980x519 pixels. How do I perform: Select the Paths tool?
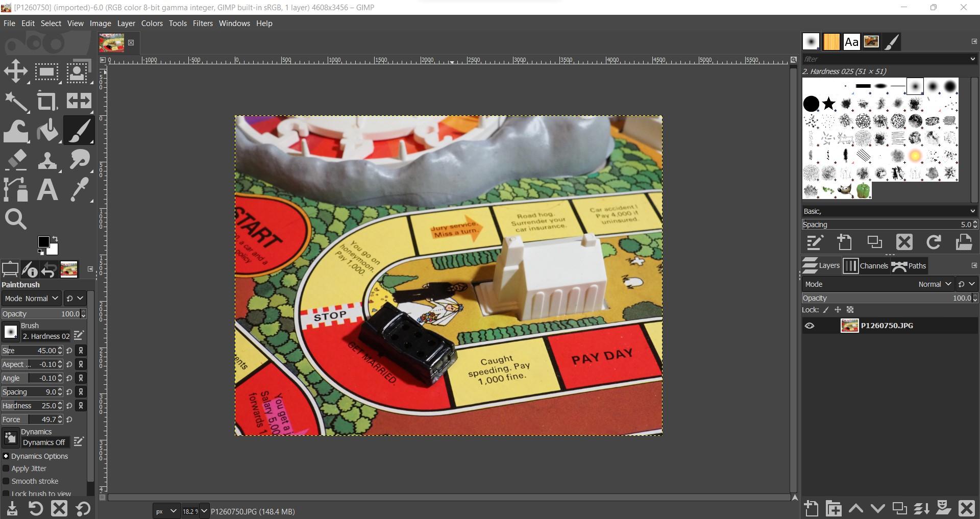[x=16, y=190]
